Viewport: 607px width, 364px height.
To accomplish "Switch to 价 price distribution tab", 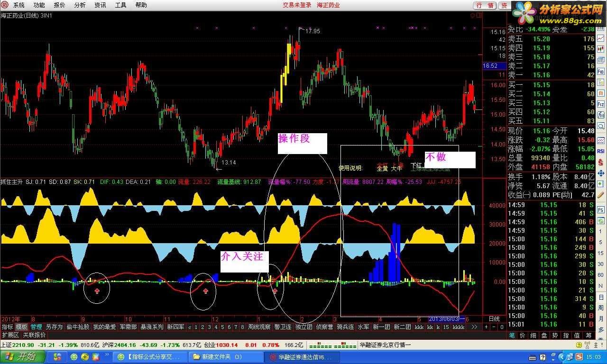I will (x=523, y=335).
